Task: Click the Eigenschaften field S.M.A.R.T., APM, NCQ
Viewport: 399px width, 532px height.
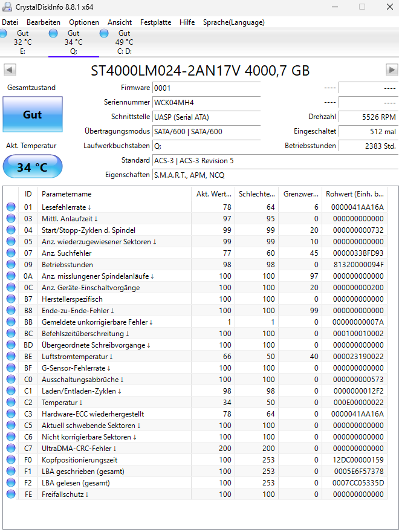Action: click(x=275, y=175)
